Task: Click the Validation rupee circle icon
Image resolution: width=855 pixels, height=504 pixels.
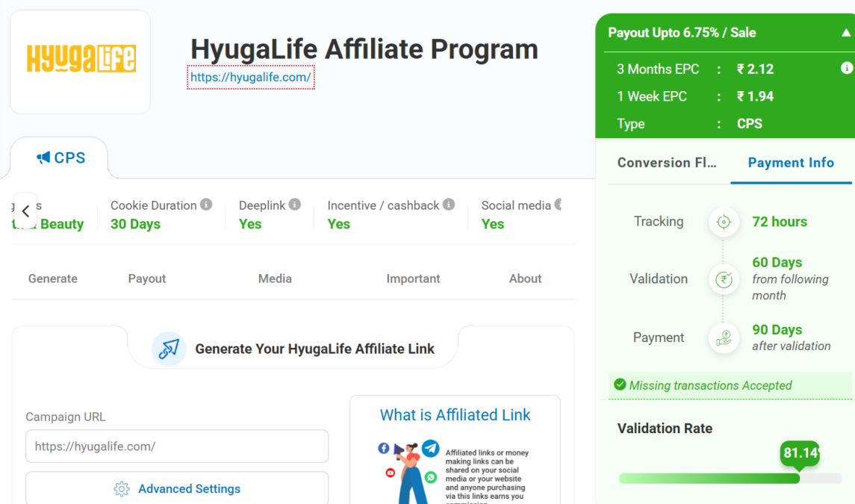Action: click(723, 279)
